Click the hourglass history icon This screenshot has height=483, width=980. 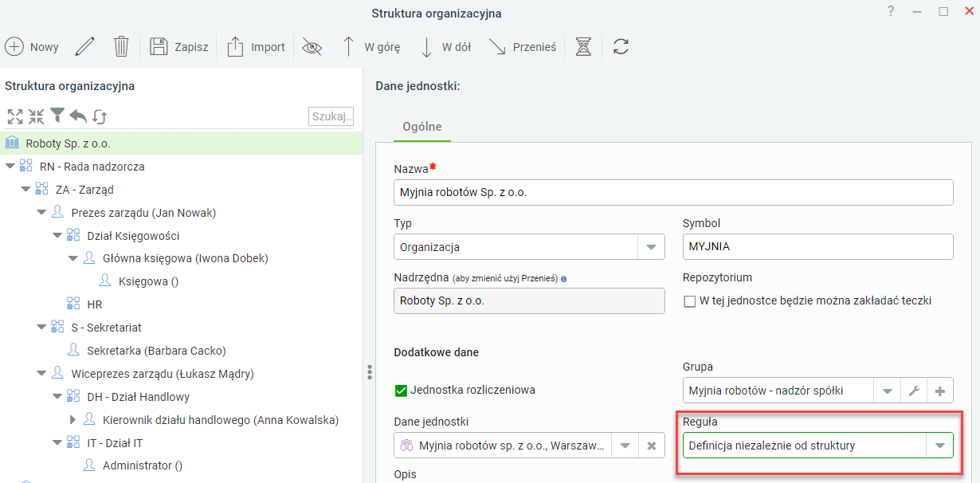(584, 47)
